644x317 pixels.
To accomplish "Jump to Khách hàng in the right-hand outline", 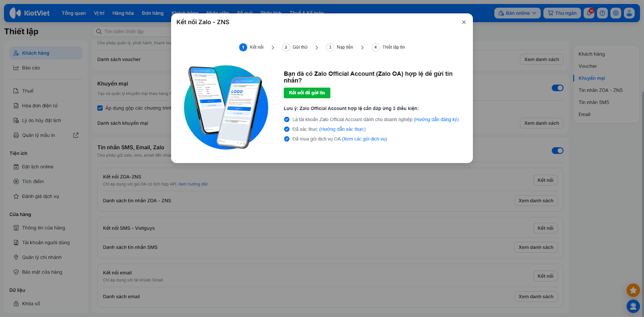I will [592, 54].
